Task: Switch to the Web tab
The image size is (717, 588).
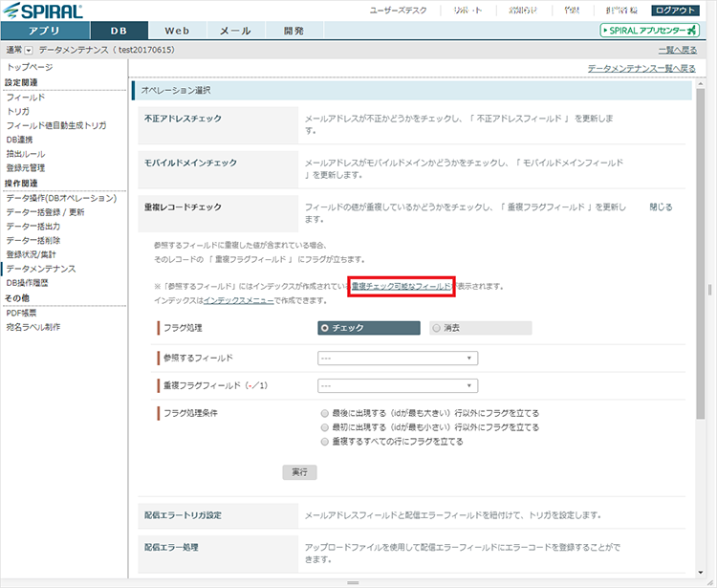Action: coord(177,31)
